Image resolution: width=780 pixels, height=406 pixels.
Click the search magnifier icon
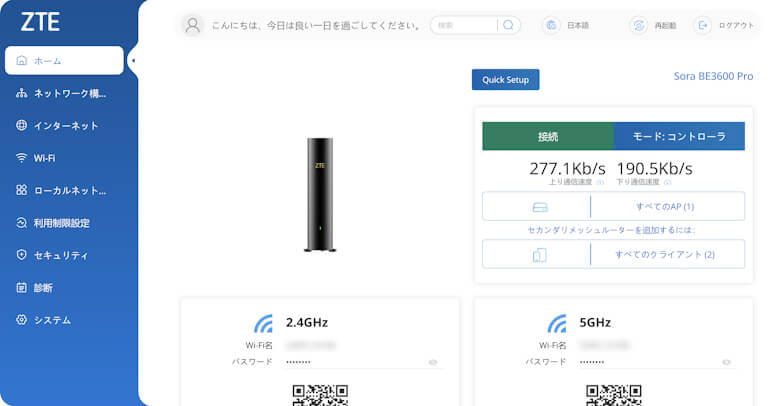point(508,25)
